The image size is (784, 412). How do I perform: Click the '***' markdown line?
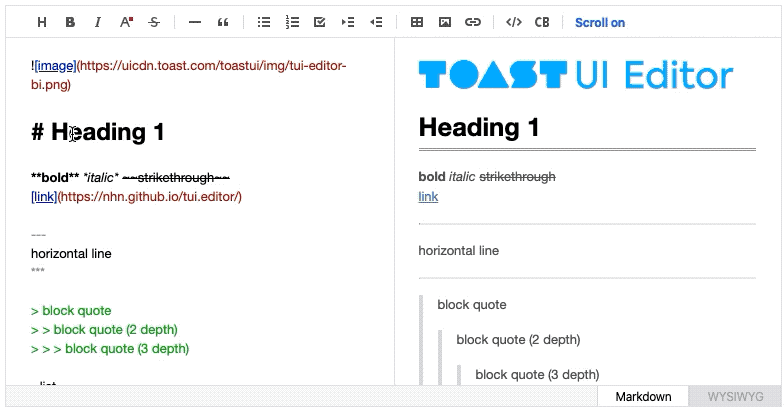(38, 270)
